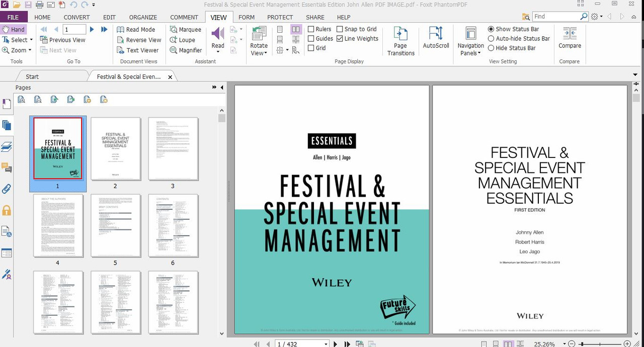
Task: Switch to the PROTECT ribbon tab
Action: [x=280, y=17]
